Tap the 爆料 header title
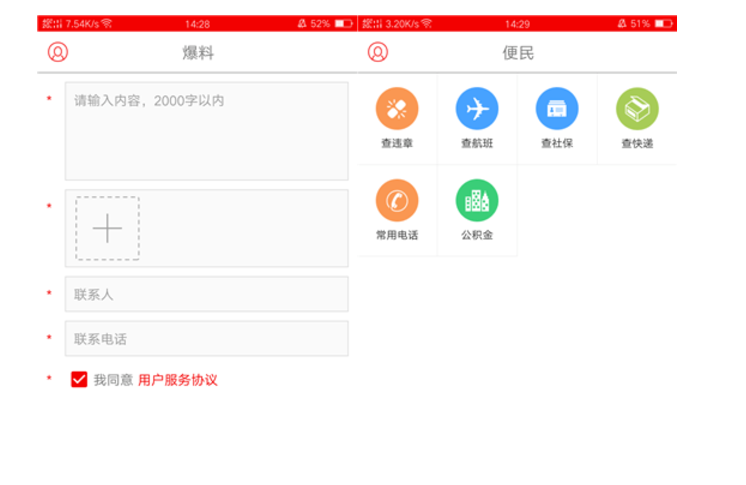Viewport: 746px width, 485px height. (x=198, y=53)
